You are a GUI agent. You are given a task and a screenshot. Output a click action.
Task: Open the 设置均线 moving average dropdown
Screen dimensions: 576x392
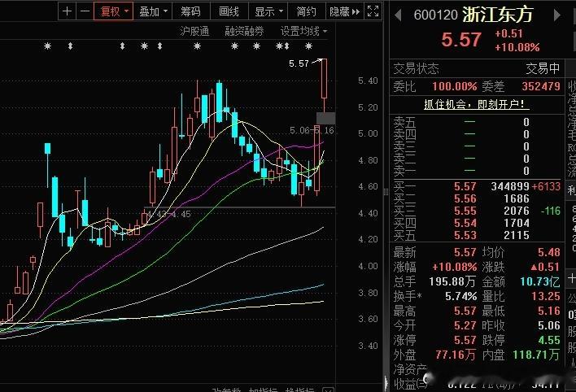[303, 32]
